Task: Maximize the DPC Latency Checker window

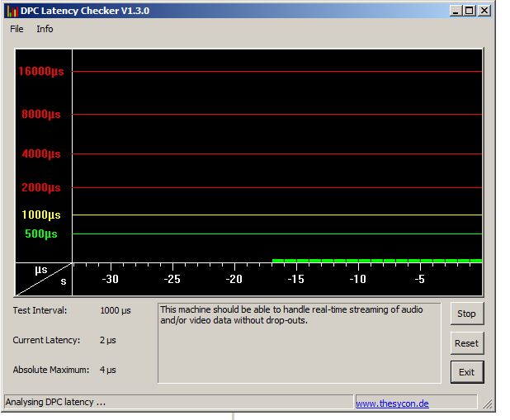Action: (470, 11)
